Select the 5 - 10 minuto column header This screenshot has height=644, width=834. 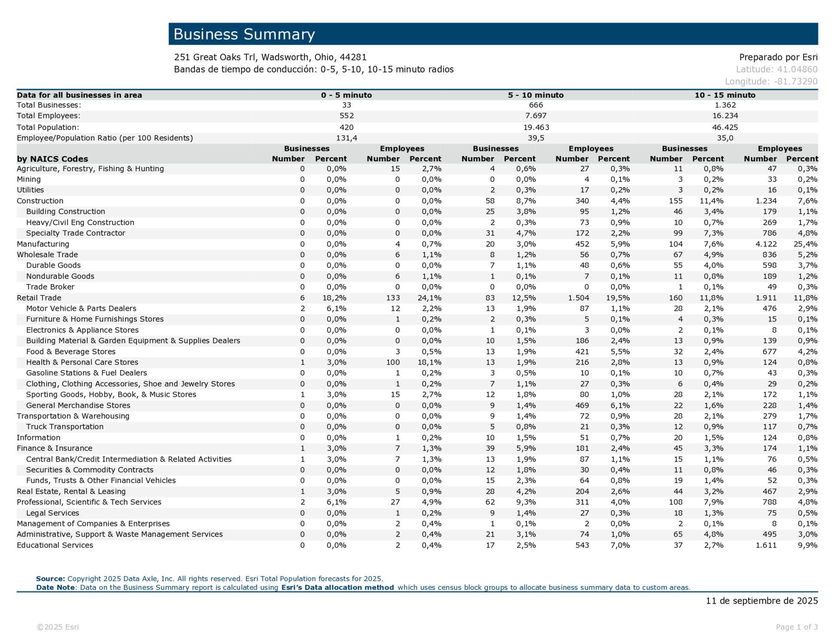tap(536, 95)
